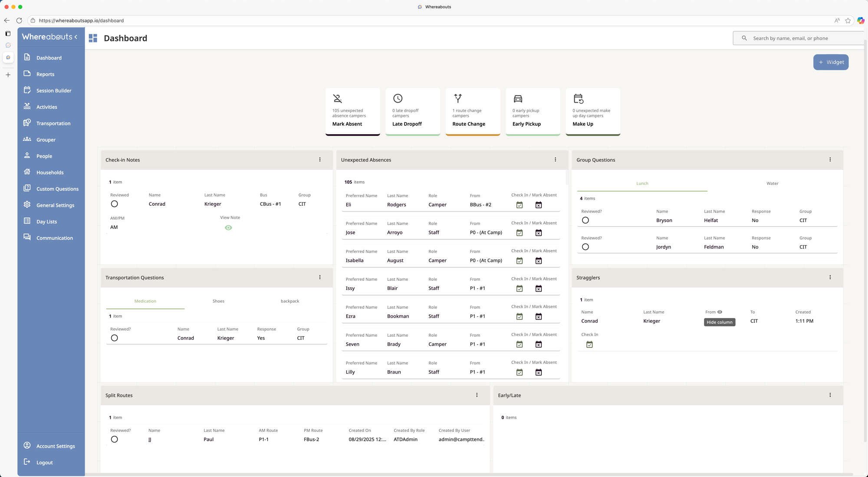Mark Bryson Helfat's lunch response reviewed
Screen dimensions: 868x477
[585, 220]
